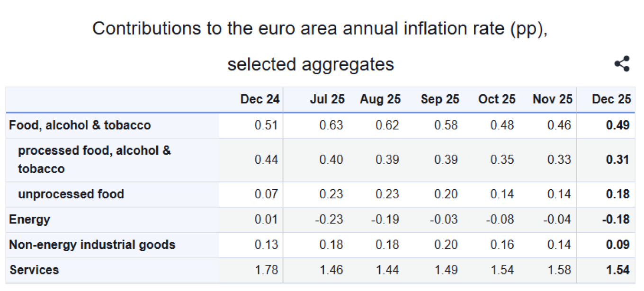Select the Food, alcohol & tobacco row label
The width and height of the screenshot is (644, 291).
pos(80,125)
